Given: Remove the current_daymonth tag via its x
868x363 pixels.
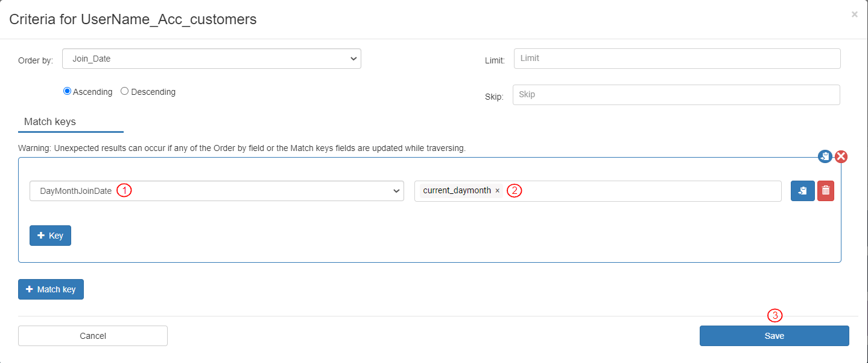Looking at the screenshot, I should pyautogui.click(x=498, y=191).
